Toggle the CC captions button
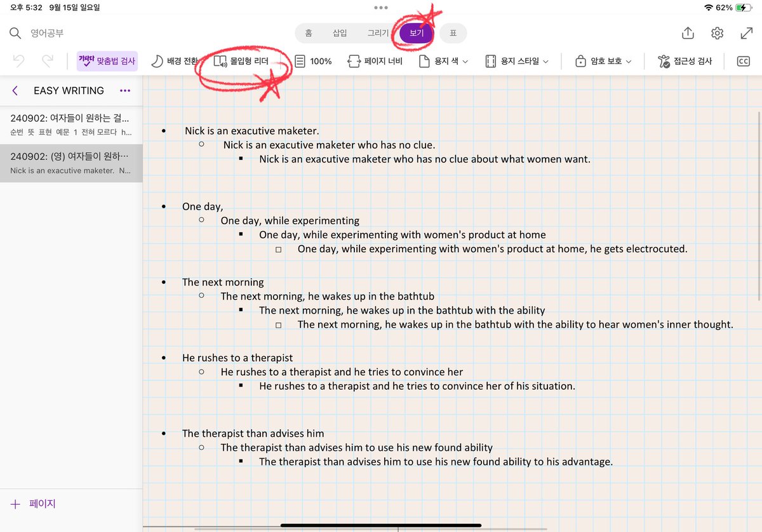 (743, 61)
